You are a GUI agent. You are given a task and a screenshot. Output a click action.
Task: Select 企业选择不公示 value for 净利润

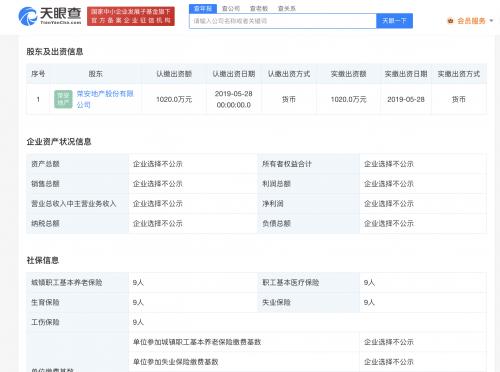[x=389, y=204]
